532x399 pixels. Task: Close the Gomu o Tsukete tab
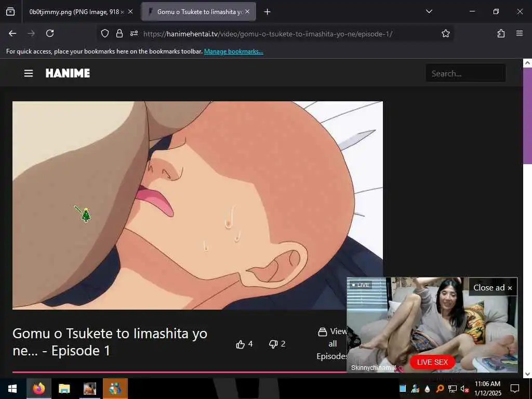coord(247,11)
